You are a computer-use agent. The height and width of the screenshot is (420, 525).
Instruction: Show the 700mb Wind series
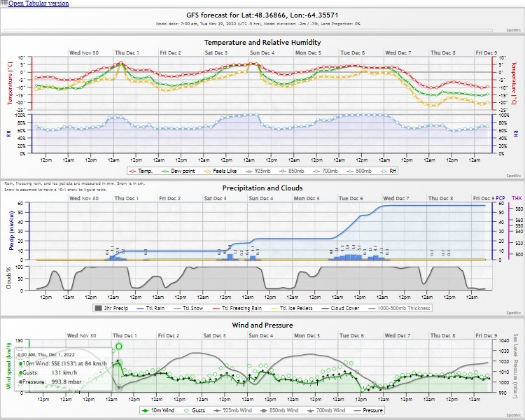point(325,410)
